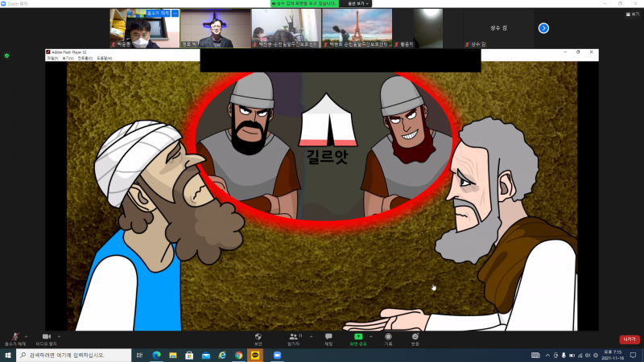Open Microsoft Store from the taskbar
This screenshot has width=644, height=362.
click(189, 355)
